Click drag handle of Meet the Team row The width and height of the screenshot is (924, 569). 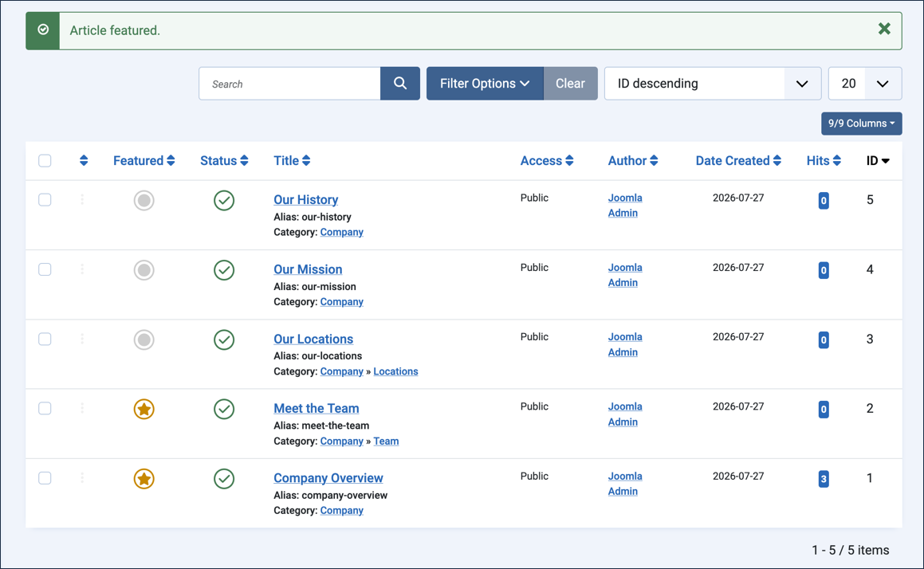click(x=82, y=408)
